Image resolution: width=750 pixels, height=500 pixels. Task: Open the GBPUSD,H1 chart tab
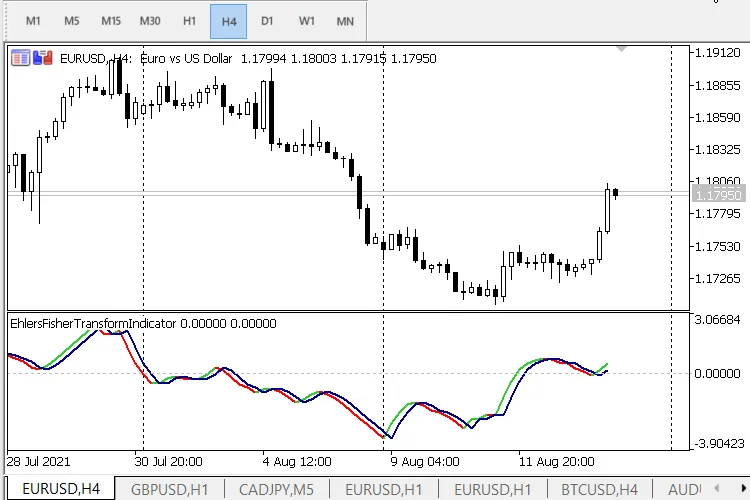point(170,489)
